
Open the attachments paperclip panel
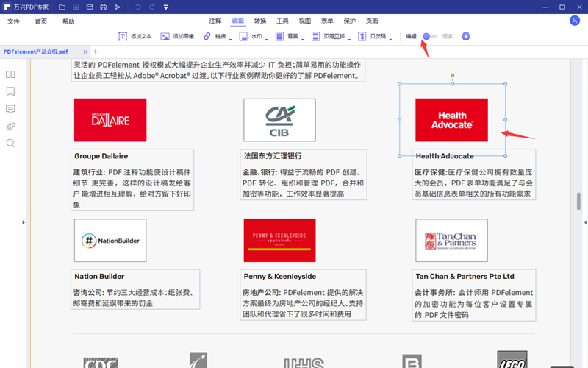pos(10,126)
